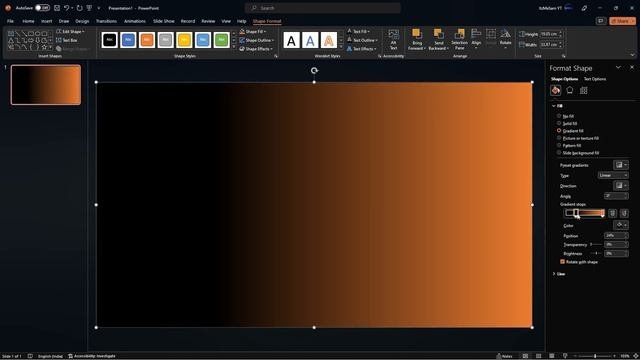Click the Remove gradient stop icon

click(624, 213)
